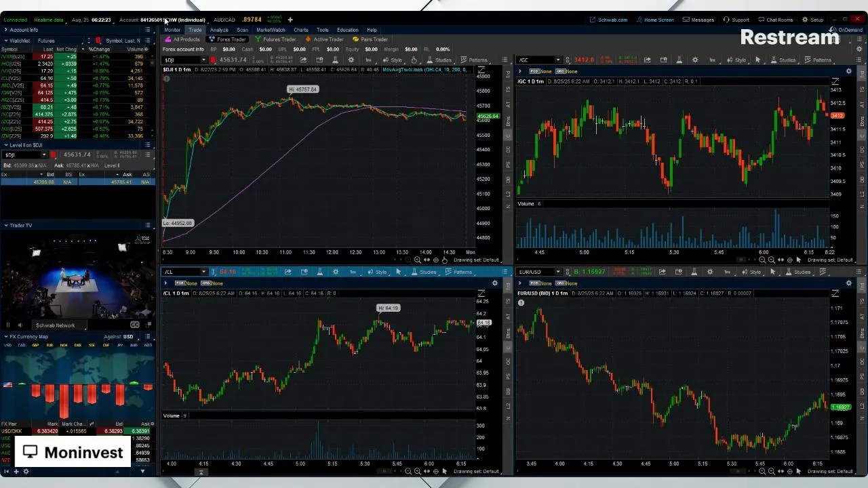Open the settings gear in the /GC chart toolbar
Viewport: 868px width, 488px height.
click(x=695, y=60)
